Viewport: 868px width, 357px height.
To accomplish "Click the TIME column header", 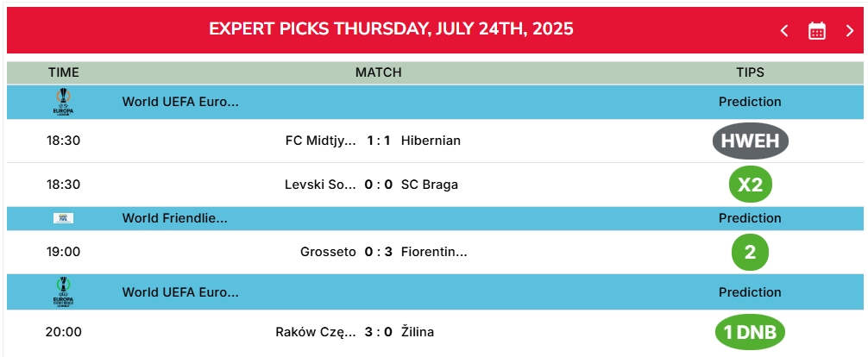I will (64, 72).
